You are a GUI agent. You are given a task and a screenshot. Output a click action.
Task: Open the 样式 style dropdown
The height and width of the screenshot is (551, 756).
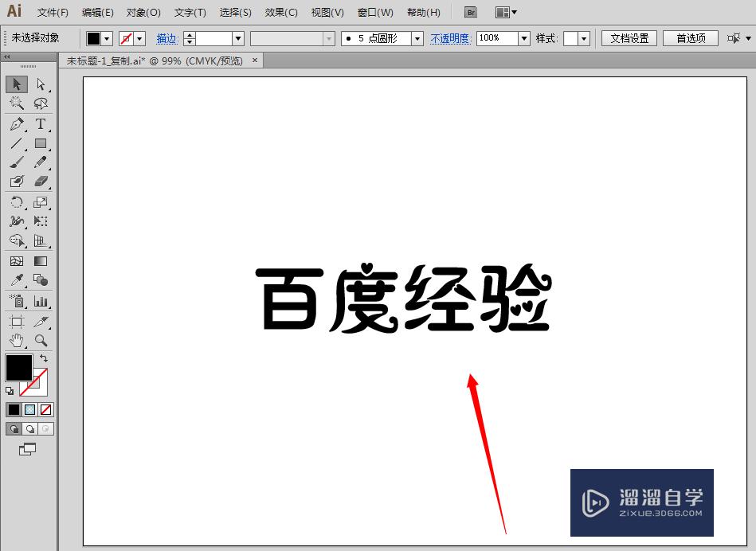pos(584,38)
